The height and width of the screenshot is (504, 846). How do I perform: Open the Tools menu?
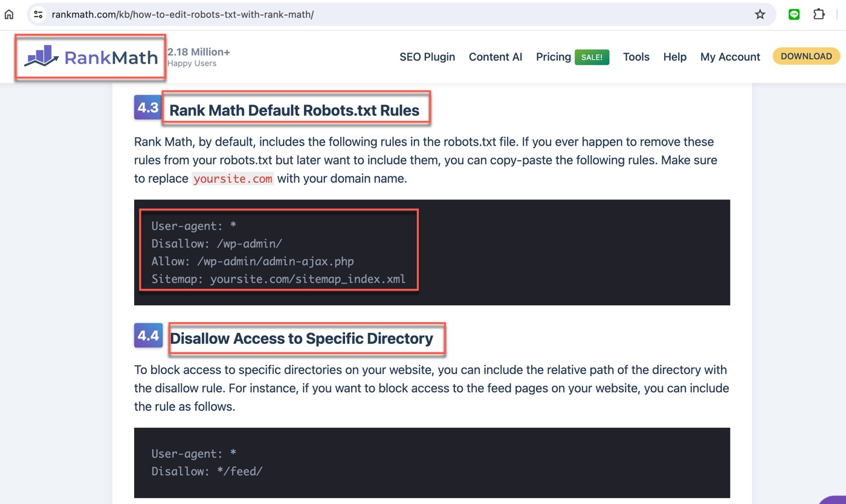[x=636, y=57]
